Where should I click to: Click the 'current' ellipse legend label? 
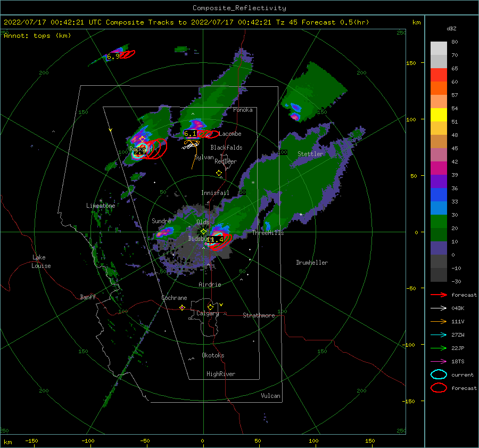point(463,374)
